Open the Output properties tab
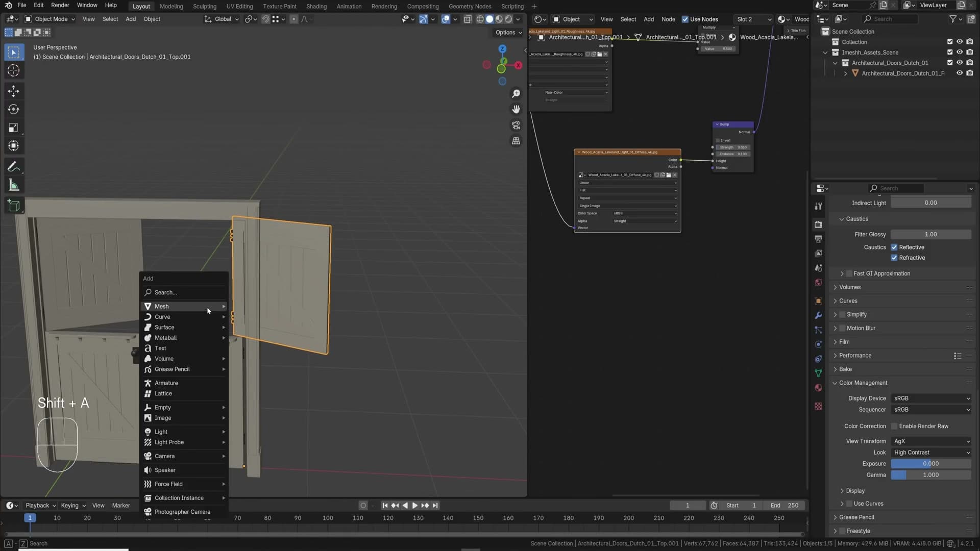This screenshot has width=980, height=551. pos(819,239)
